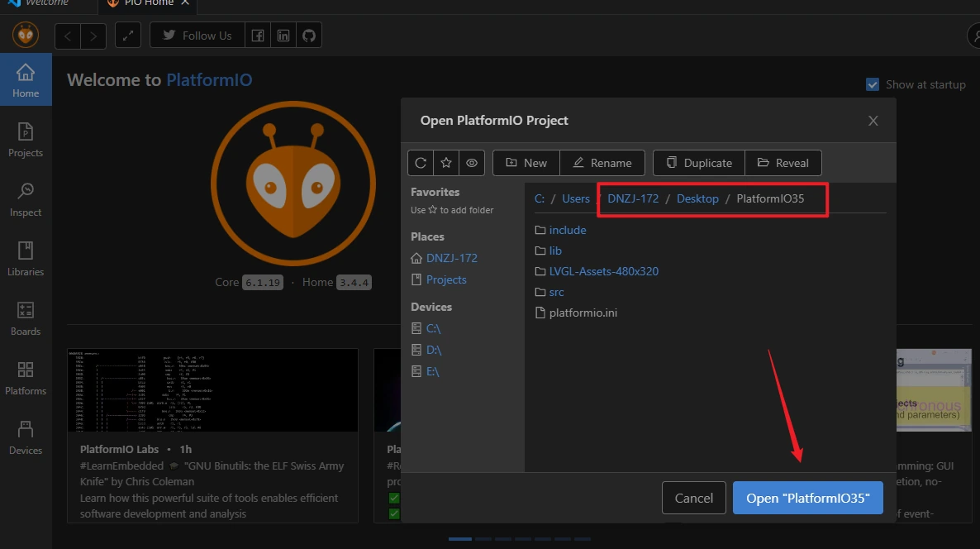
Task: Open the Home sidebar section
Action: coord(26,80)
